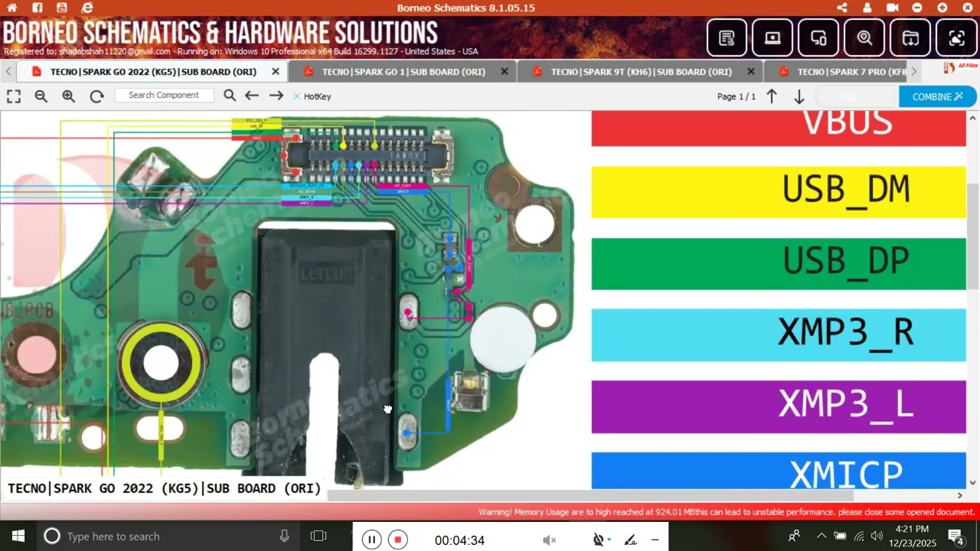Screen dimensions: 980x551
Task: Open the location search magnifier icon
Action: tap(864, 37)
